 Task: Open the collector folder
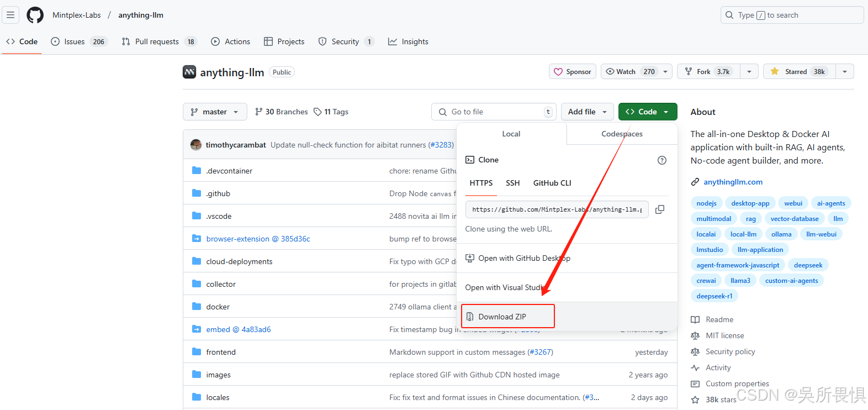click(221, 284)
